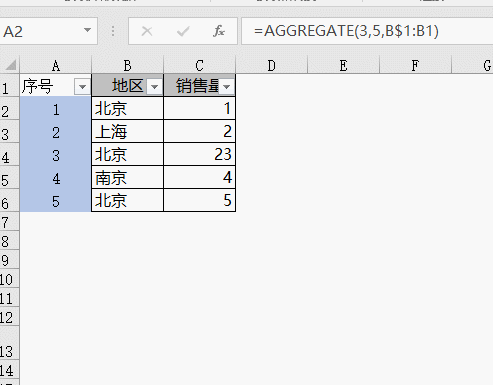
Task: Click cell B4 containing 北京
Action: [x=128, y=155]
